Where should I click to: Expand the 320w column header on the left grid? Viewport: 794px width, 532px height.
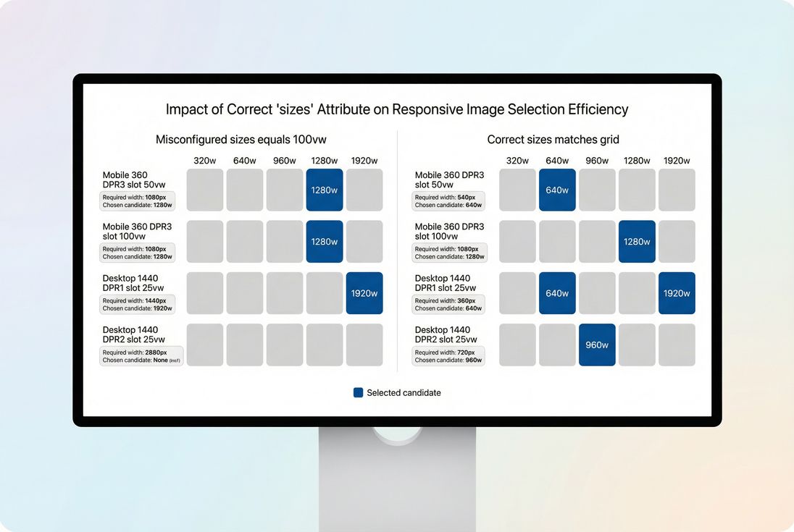[x=204, y=160]
